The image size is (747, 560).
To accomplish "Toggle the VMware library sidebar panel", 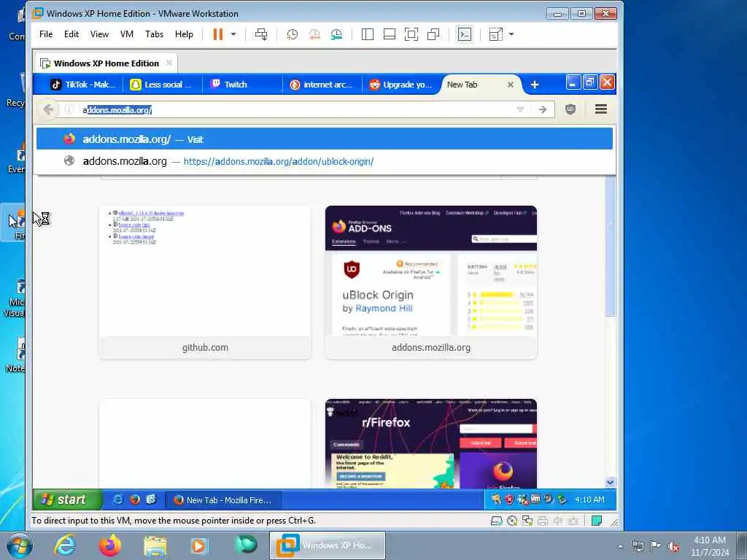I will click(368, 34).
